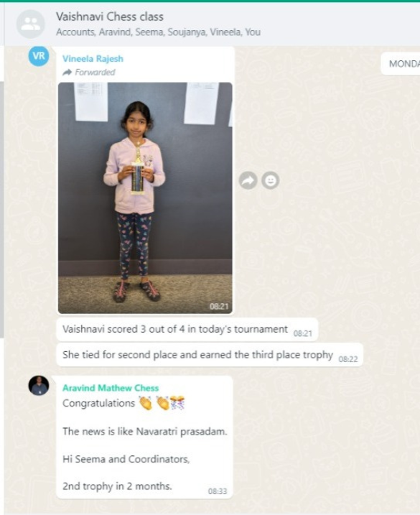Click the Congratulations message bubble
Image resolution: width=420 pixels, height=515 pixels.
pos(144,437)
